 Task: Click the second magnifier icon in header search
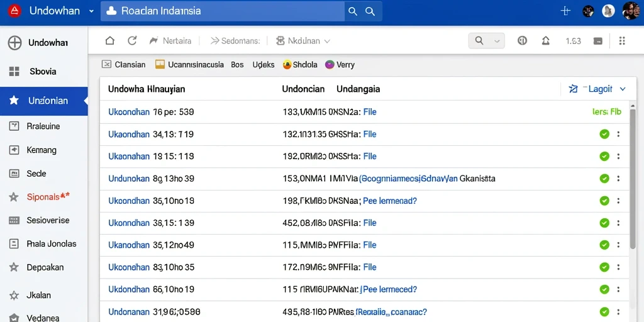pyautogui.click(x=370, y=11)
